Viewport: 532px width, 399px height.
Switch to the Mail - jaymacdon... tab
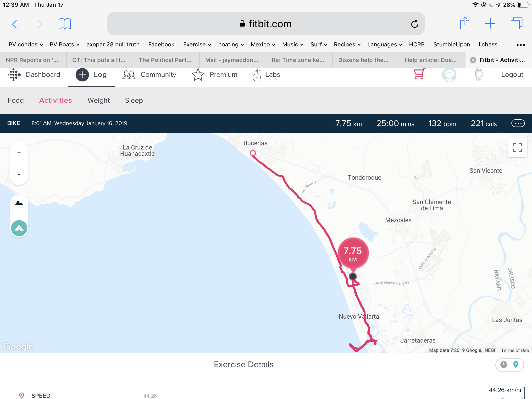tap(233, 60)
